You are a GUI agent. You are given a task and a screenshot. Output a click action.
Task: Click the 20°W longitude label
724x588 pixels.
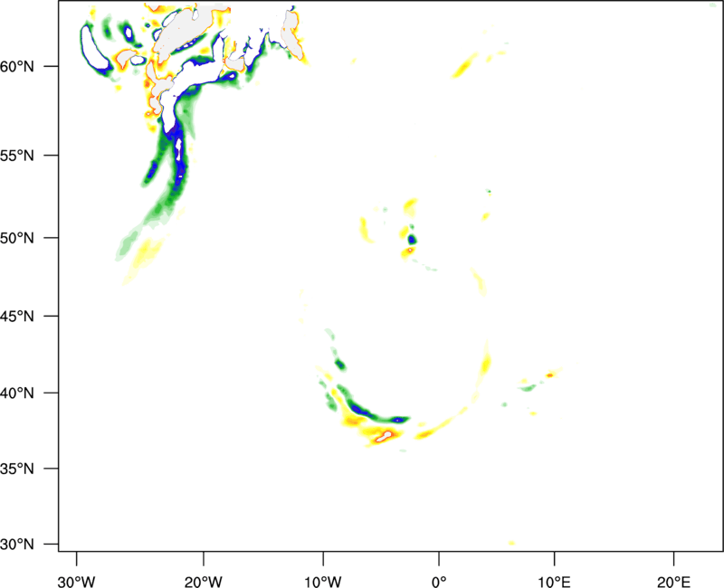point(204,582)
